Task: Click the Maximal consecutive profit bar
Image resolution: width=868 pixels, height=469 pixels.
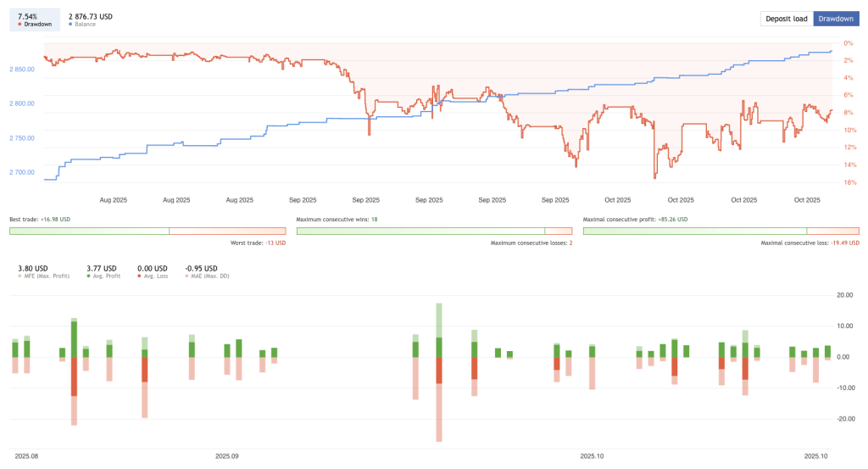Action: tap(695, 231)
